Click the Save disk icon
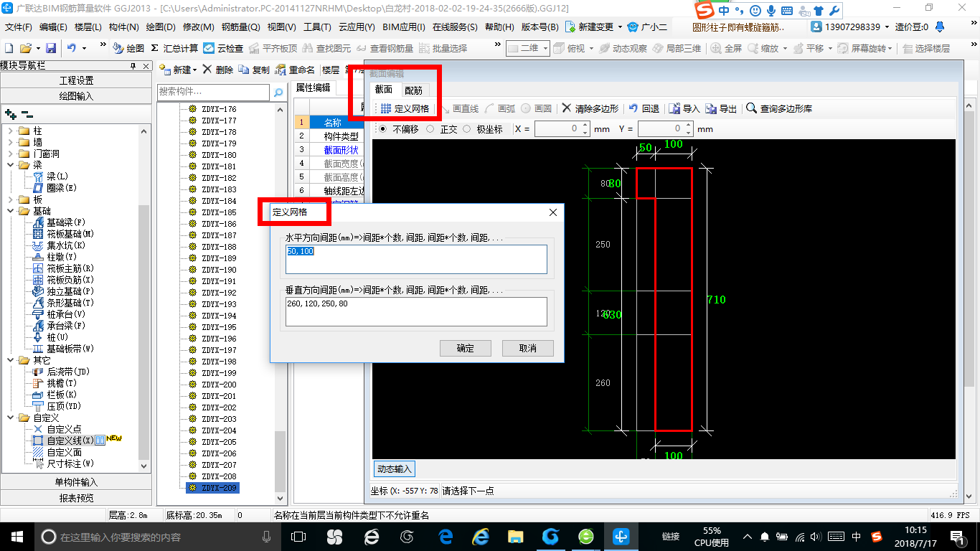This screenshot has height=551, width=980. coord(51,48)
